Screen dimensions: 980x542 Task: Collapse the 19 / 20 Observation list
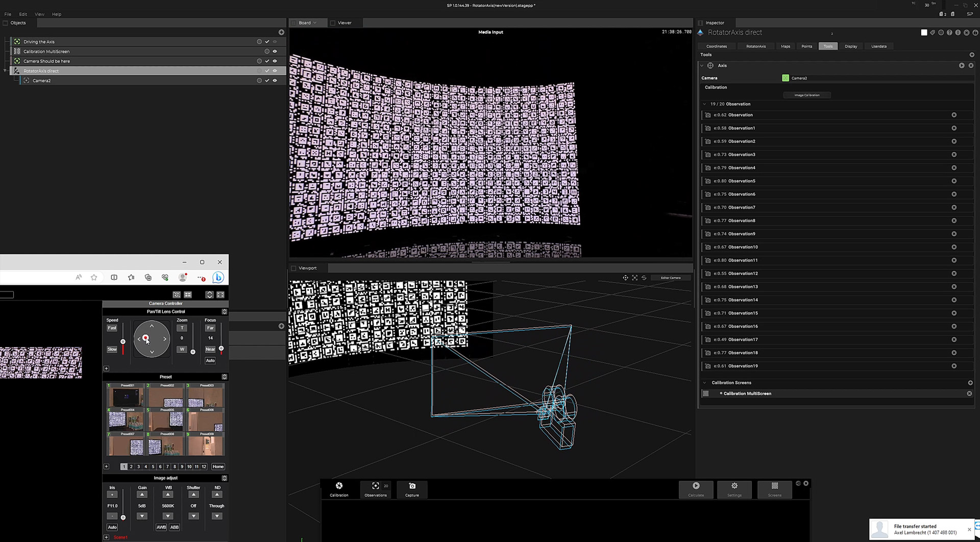(705, 104)
